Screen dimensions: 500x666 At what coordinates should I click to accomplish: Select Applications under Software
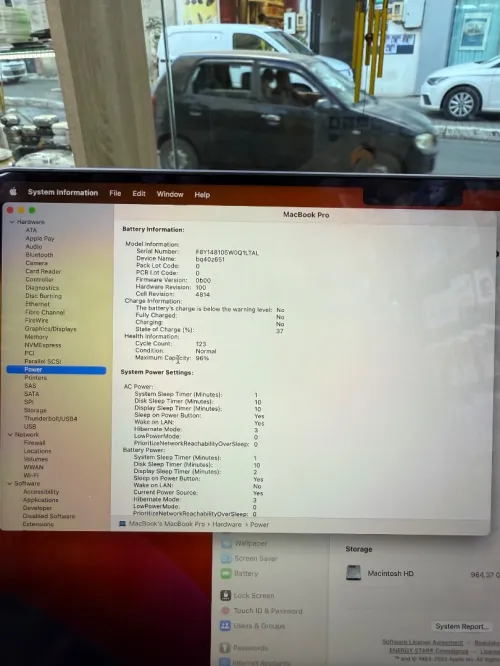pyautogui.click(x=41, y=500)
